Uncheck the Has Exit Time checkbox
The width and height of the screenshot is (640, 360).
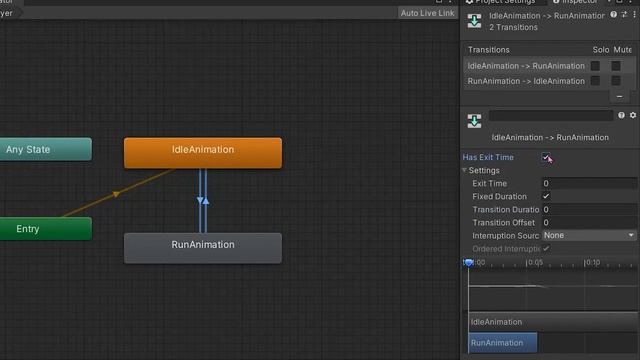tap(546, 157)
